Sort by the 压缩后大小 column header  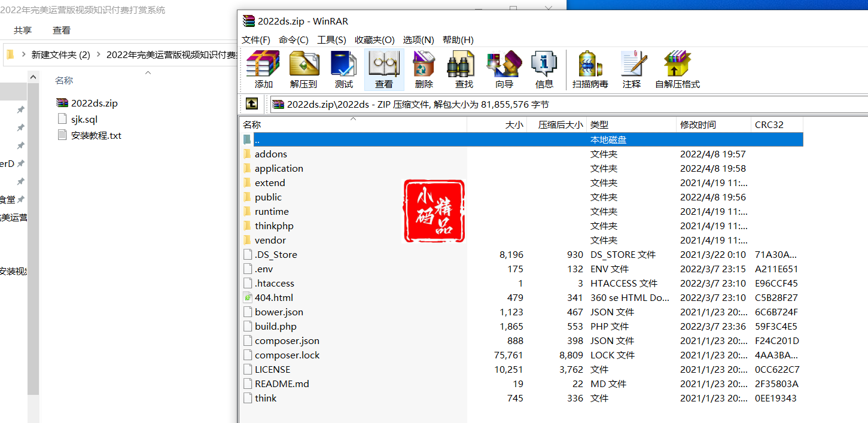pos(556,124)
